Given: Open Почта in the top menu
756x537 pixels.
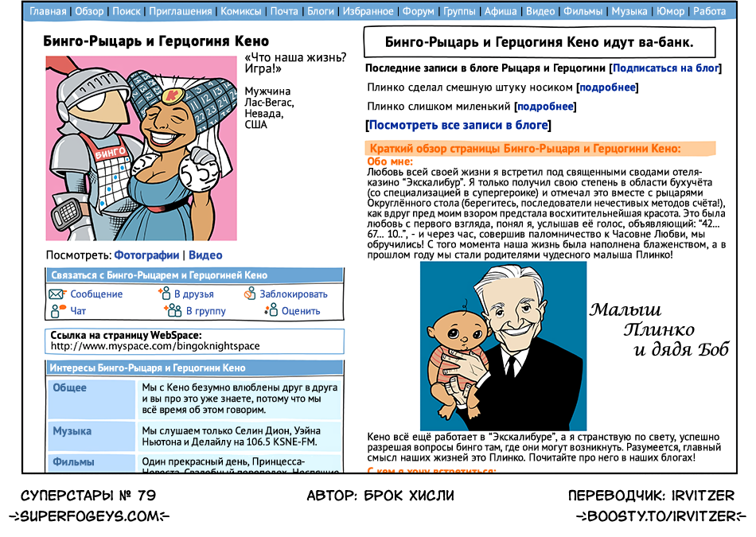Looking at the screenshot, I should pyautogui.click(x=284, y=11).
